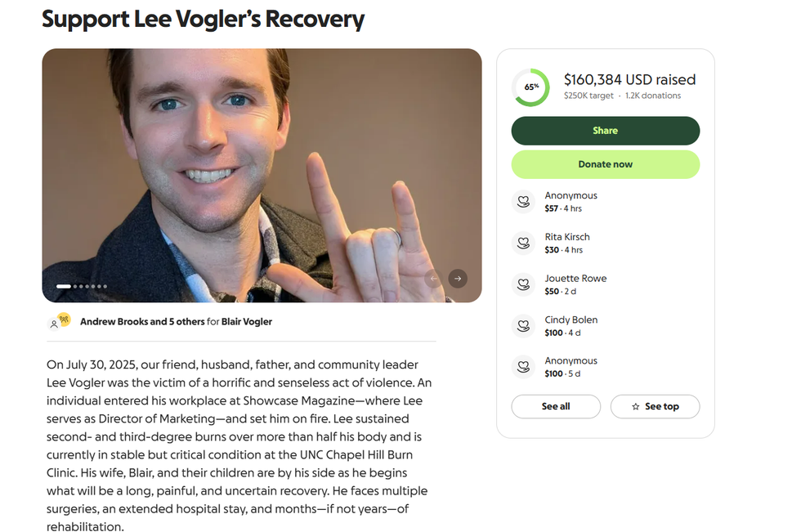Click the 1.2K donations count

(653, 96)
